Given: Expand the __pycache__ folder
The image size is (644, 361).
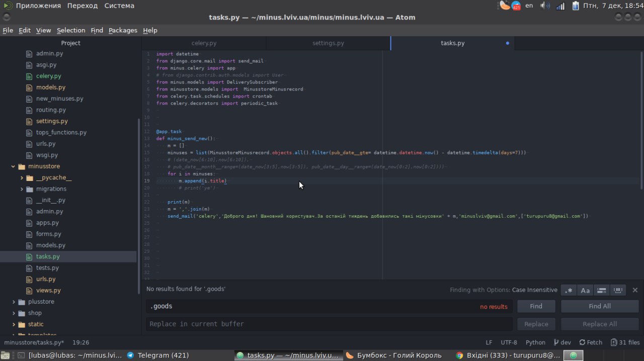Looking at the screenshot, I should coord(22,177).
